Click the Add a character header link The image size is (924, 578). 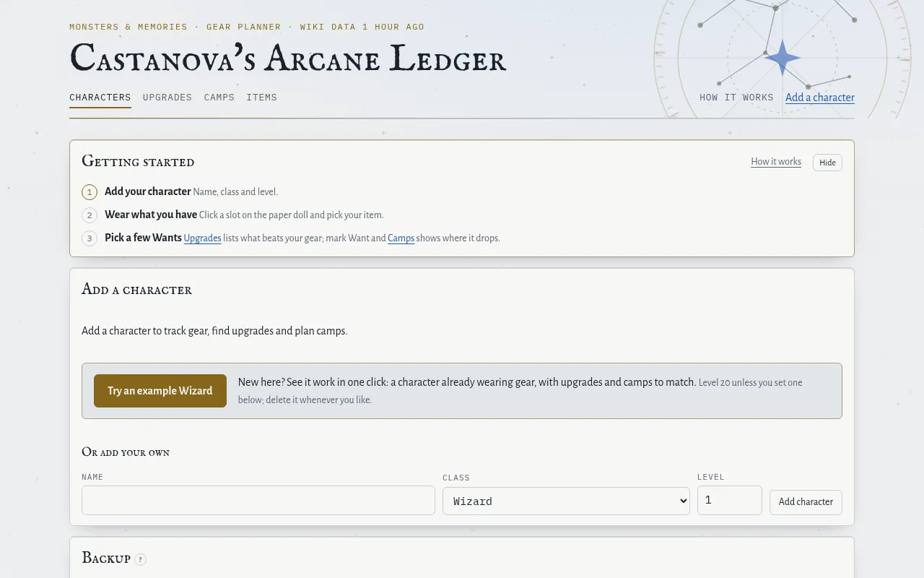click(x=820, y=98)
